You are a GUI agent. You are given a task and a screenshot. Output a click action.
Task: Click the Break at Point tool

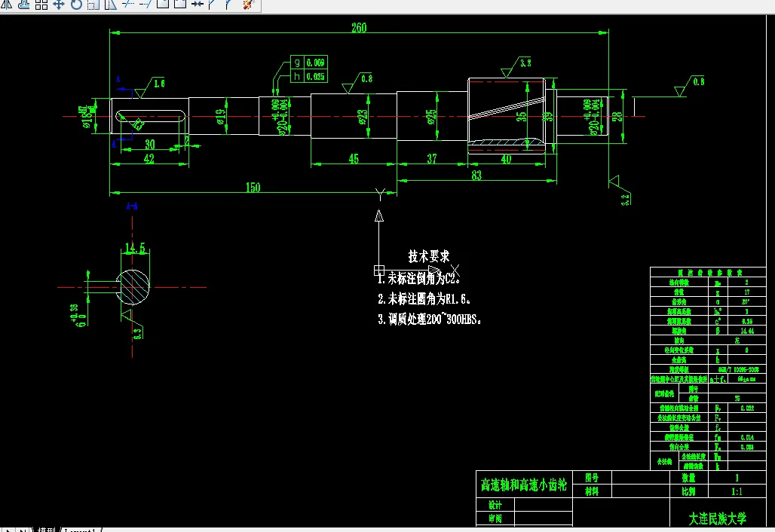[163, 5]
